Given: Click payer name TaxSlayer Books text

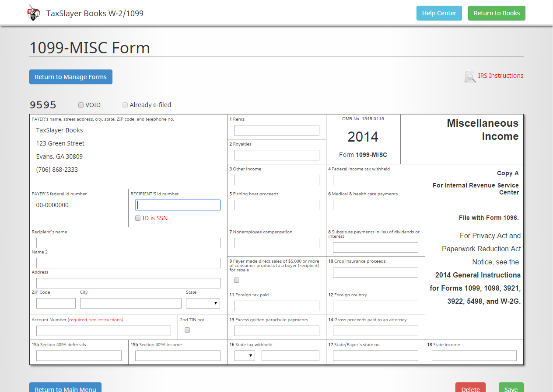Looking at the screenshot, I should [x=59, y=130].
